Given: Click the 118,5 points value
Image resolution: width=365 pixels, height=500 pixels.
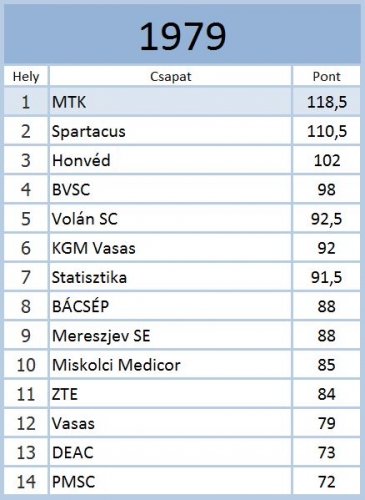Looking at the screenshot, I should (327, 102).
